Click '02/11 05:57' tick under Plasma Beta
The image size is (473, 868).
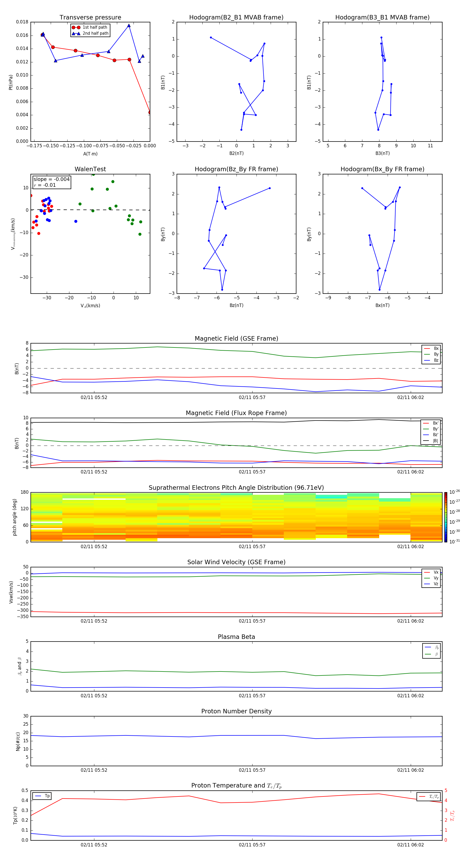click(252, 696)
